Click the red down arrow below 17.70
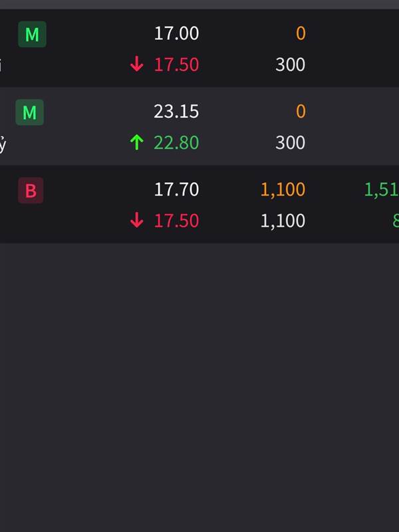 coord(137,220)
